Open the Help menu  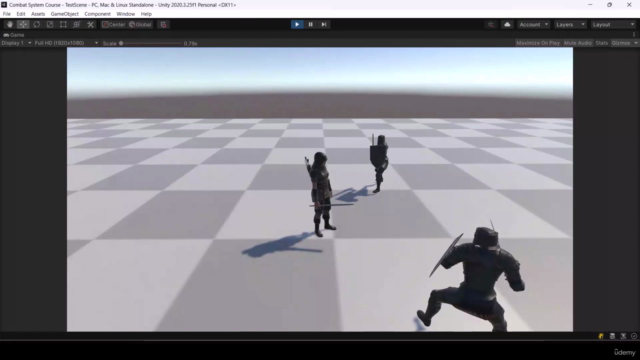pos(146,14)
